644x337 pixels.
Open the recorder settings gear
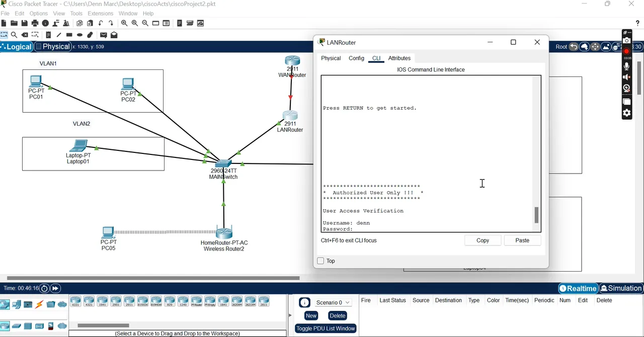626,113
